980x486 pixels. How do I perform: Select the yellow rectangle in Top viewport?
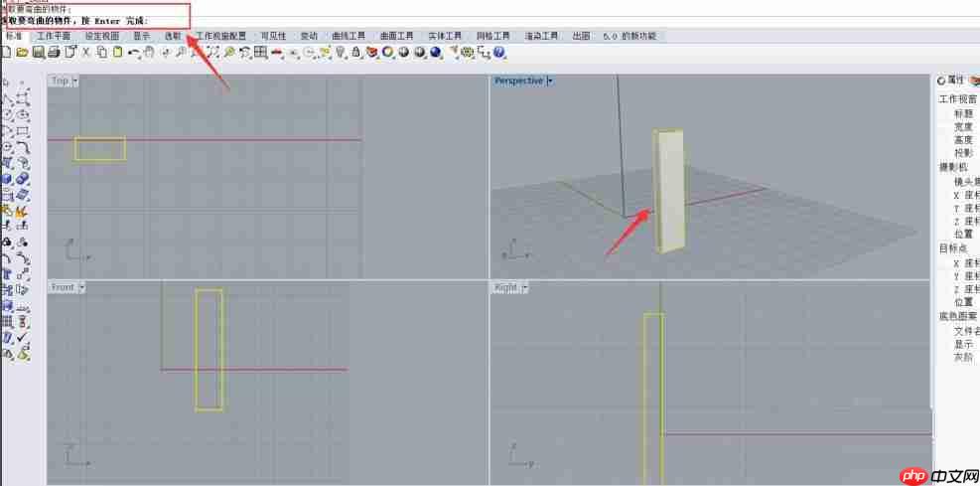point(100,149)
